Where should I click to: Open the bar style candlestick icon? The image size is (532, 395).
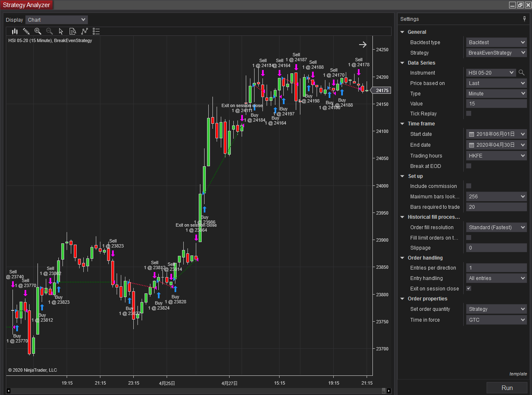pyautogui.click(x=15, y=31)
